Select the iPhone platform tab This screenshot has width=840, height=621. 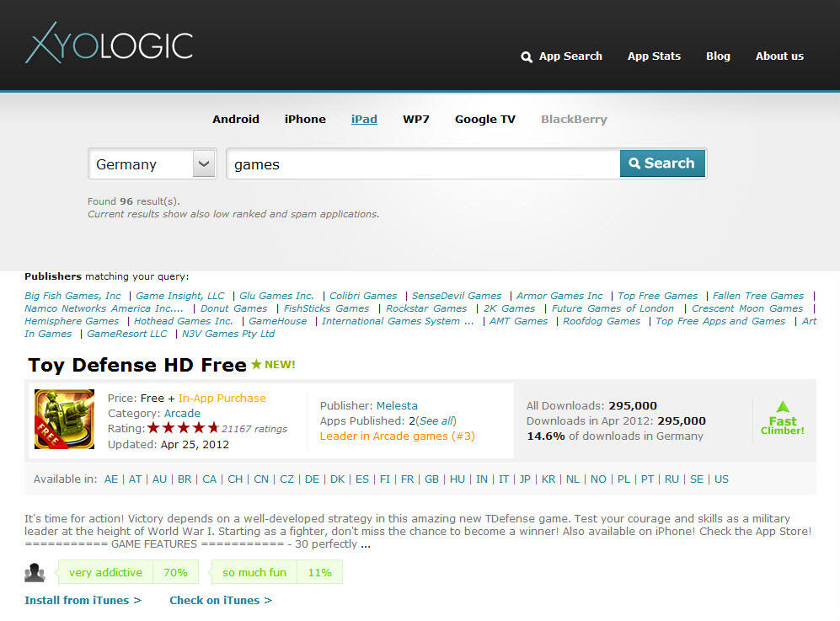point(305,119)
